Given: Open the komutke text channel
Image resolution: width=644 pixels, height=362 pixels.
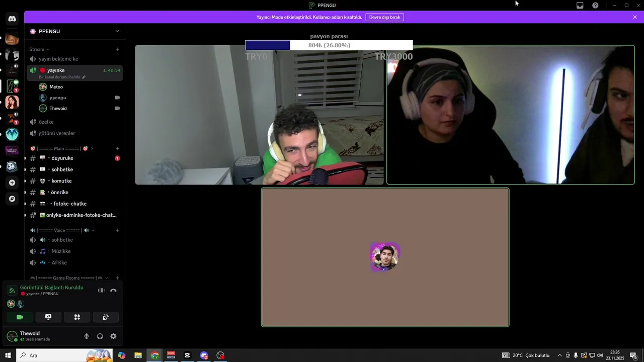Looking at the screenshot, I should point(74,181).
